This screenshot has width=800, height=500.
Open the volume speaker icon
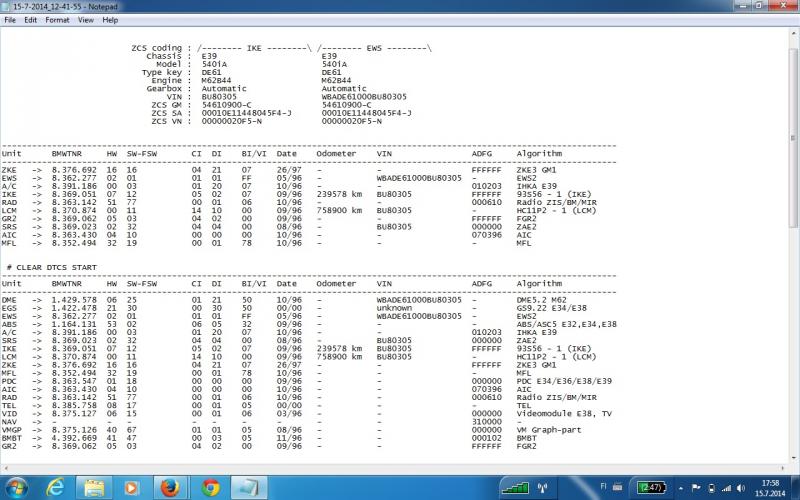click(741, 488)
